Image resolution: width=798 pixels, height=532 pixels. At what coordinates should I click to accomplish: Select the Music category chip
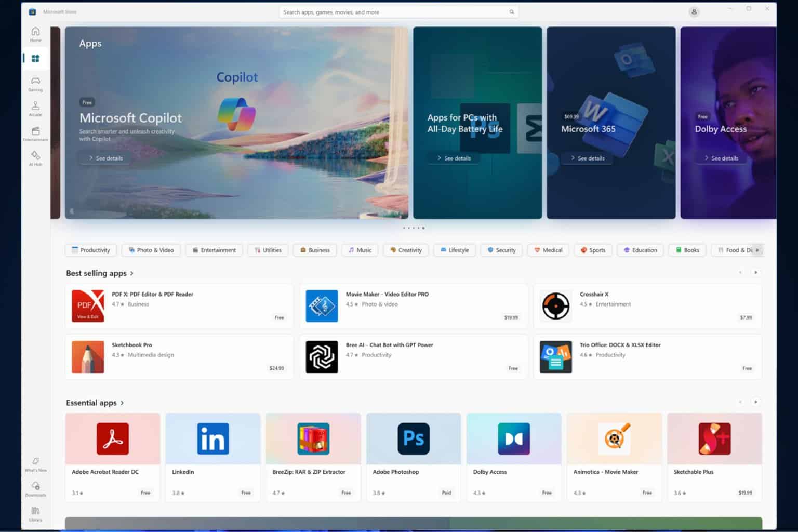point(360,250)
